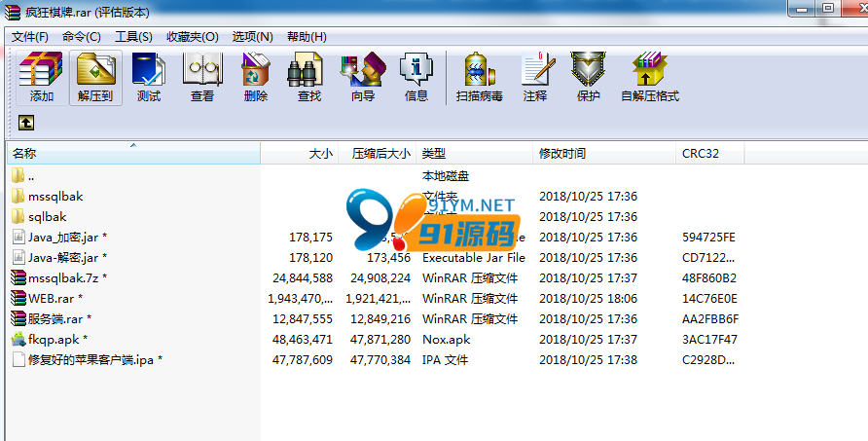Click the date 2018/10/25 18:06

[x=588, y=299]
